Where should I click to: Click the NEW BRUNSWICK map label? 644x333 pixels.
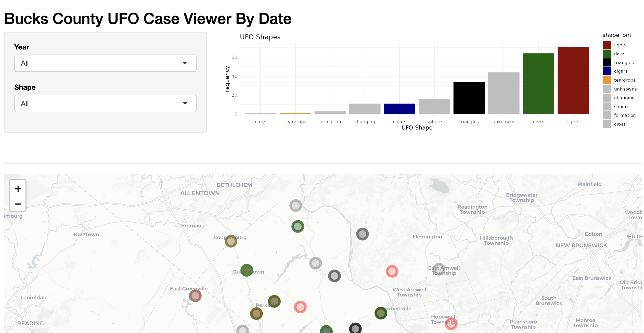point(582,245)
